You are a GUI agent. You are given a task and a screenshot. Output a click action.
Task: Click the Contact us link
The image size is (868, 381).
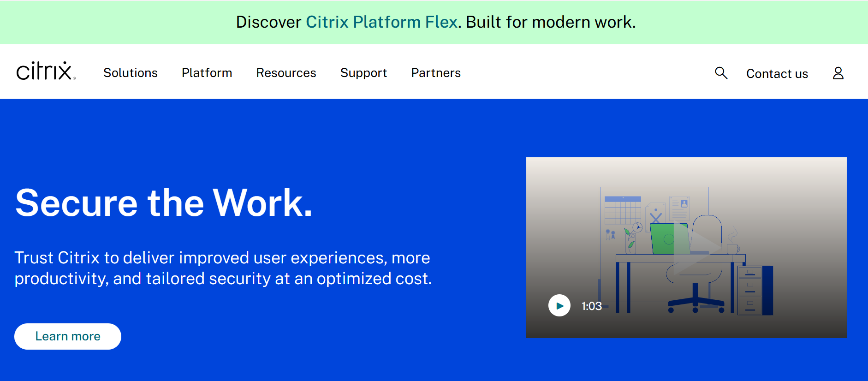(777, 74)
